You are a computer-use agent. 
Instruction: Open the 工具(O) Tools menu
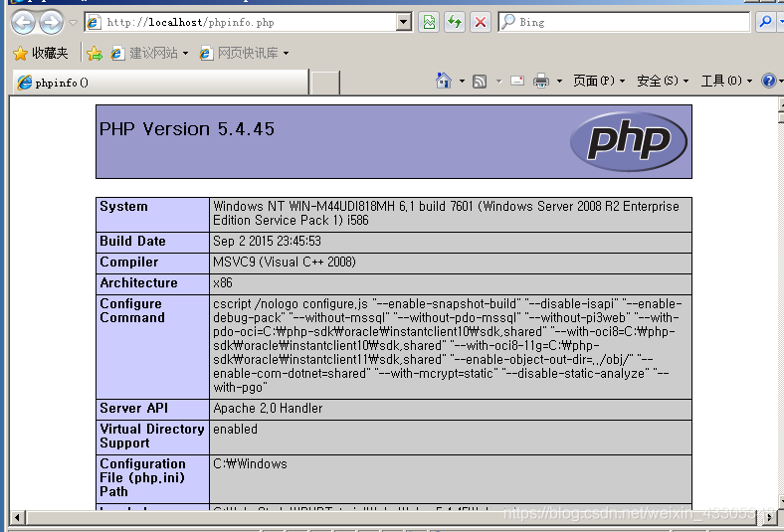pos(726,81)
